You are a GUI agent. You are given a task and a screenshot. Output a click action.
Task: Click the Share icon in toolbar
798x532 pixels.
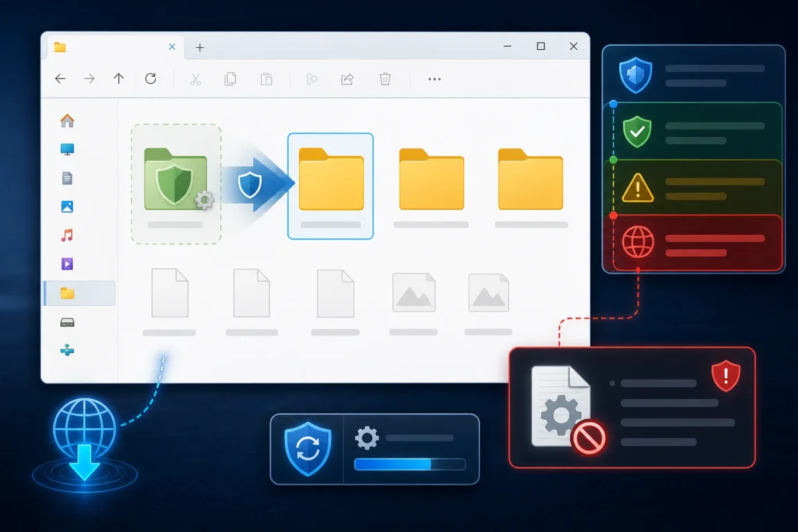pyautogui.click(x=347, y=79)
